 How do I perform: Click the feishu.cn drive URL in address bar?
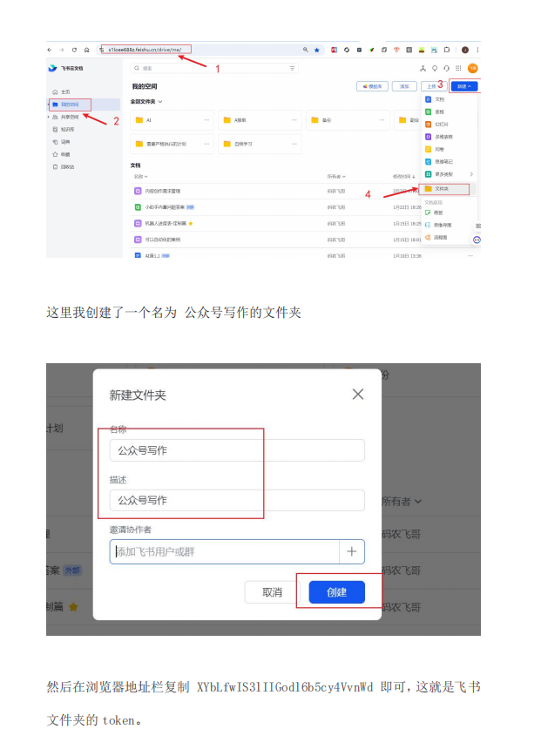(x=145, y=50)
